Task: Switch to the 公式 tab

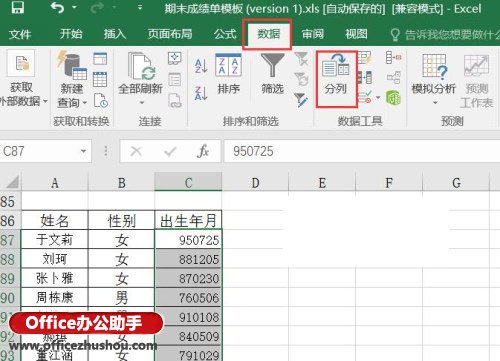Action: tap(225, 34)
